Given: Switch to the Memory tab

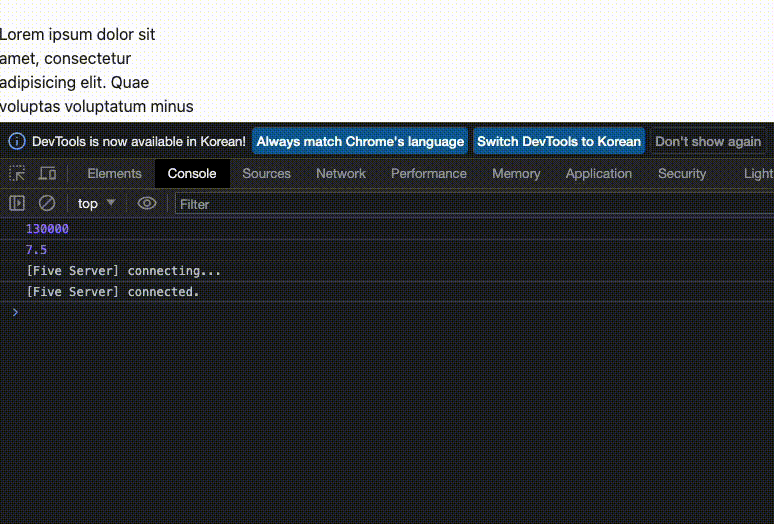Looking at the screenshot, I should click(516, 174).
